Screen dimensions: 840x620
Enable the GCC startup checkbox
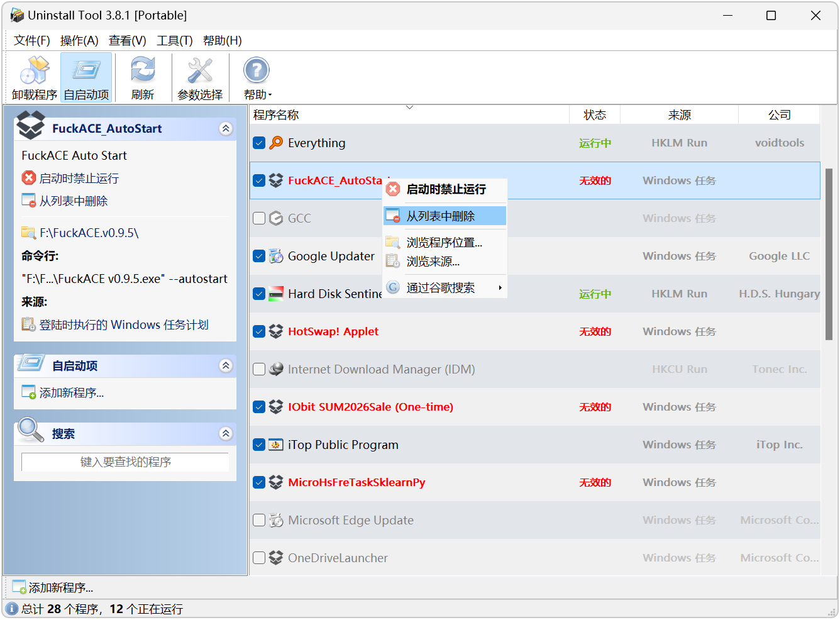pyautogui.click(x=259, y=218)
